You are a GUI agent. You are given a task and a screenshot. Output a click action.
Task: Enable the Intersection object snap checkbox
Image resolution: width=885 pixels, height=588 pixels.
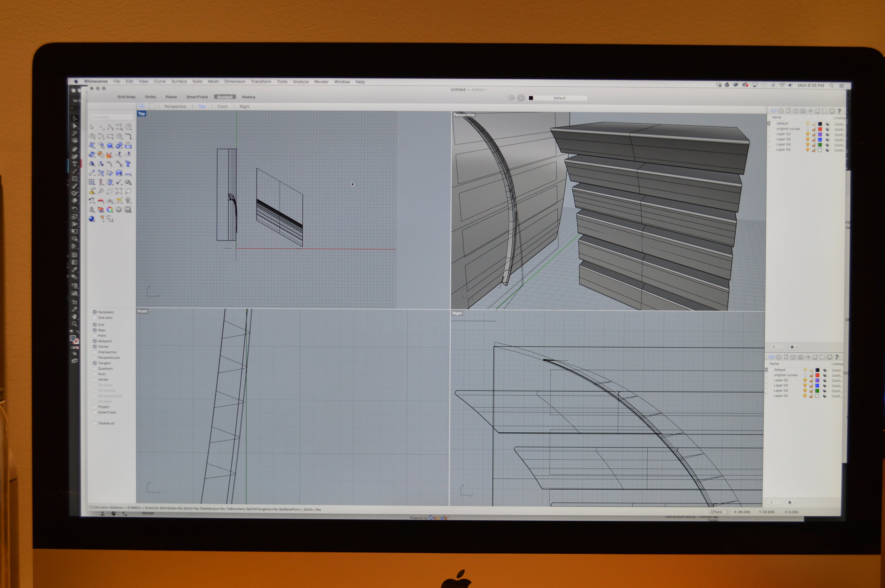click(95, 352)
